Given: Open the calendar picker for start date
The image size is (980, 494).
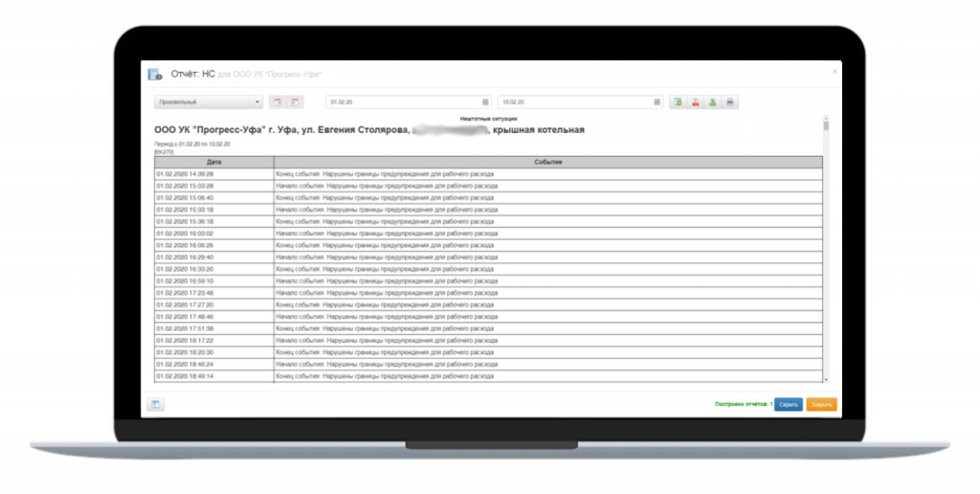Looking at the screenshot, I should (485, 101).
